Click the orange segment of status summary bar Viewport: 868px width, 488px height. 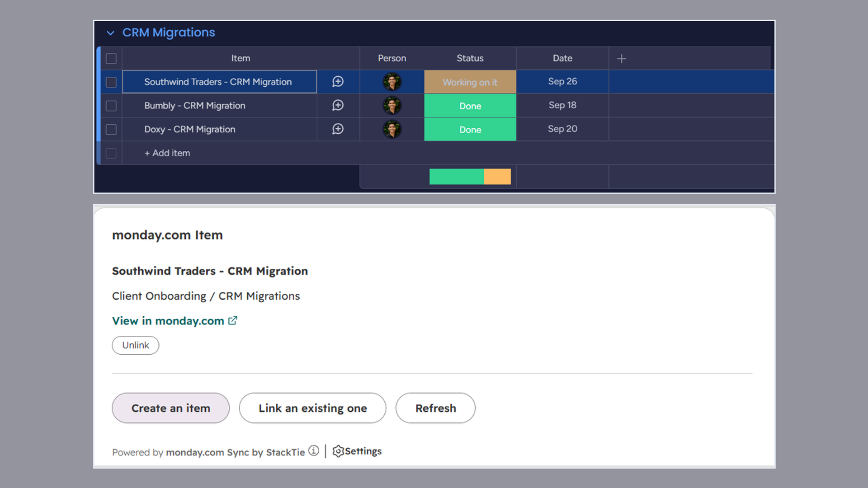(497, 177)
